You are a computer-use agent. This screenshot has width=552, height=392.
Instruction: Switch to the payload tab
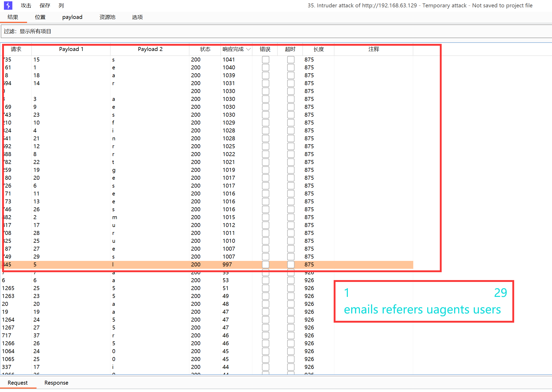[x=72, y=17]
